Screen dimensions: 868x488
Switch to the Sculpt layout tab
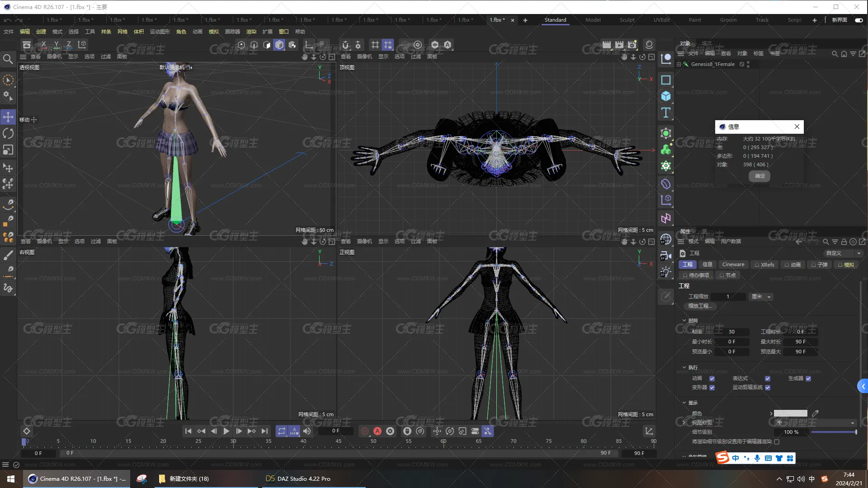tap(627, 20)
